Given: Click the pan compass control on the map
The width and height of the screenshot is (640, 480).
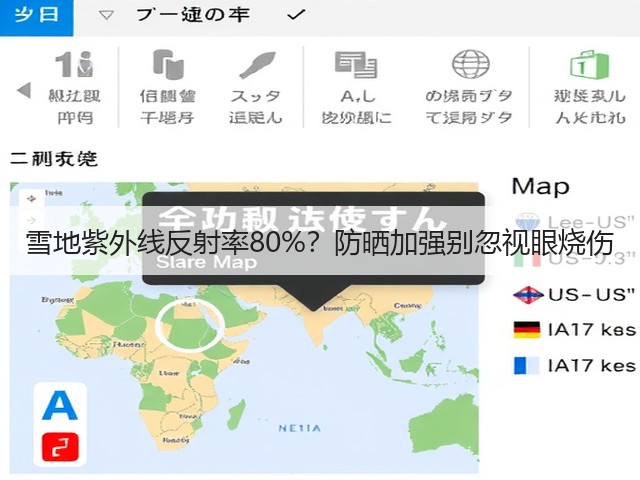Looking at the screenshot, I should (31, 199).
